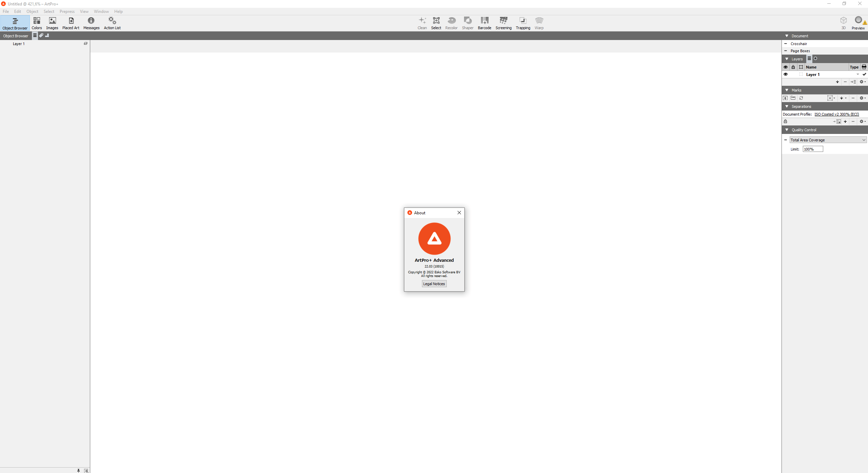868x473 pixels.
Task: Remove separation with Separations minus button
Action: tap(853, 121)
